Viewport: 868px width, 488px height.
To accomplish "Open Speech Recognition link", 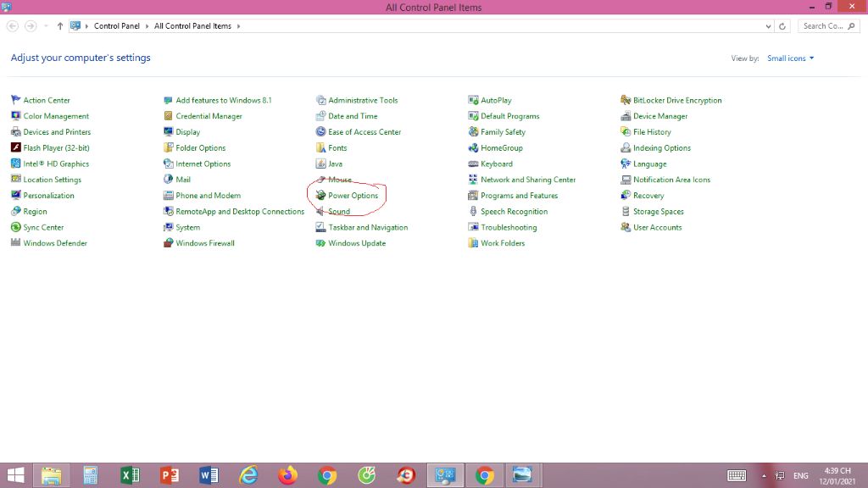I will [x=515, y=211].
